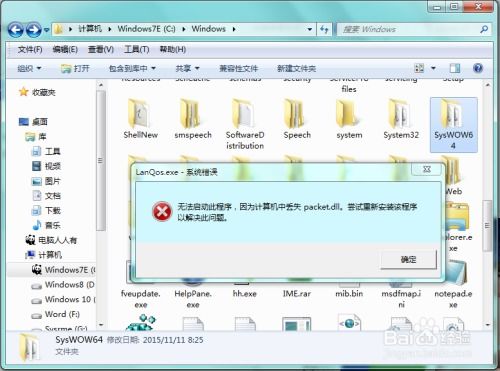Select the SysWOW64 folder
The image size is (500, 371).
click(x=453, y=125)
